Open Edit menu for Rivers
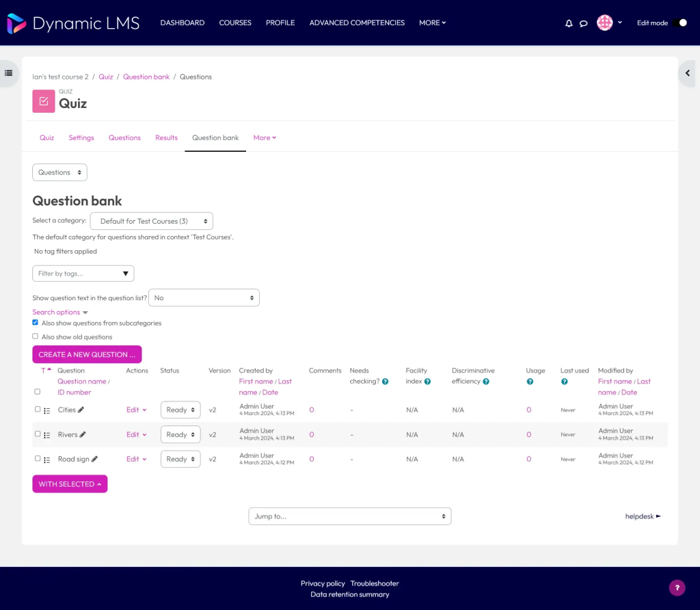700x610 pixels. (x=136, y=434)
